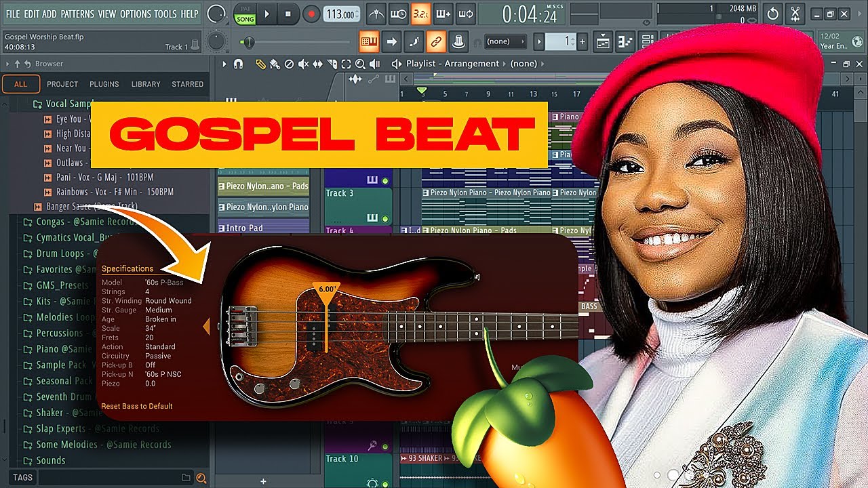Toggle blend recording overdub
This screenshot has height=488, width=868.
(443, 14)
